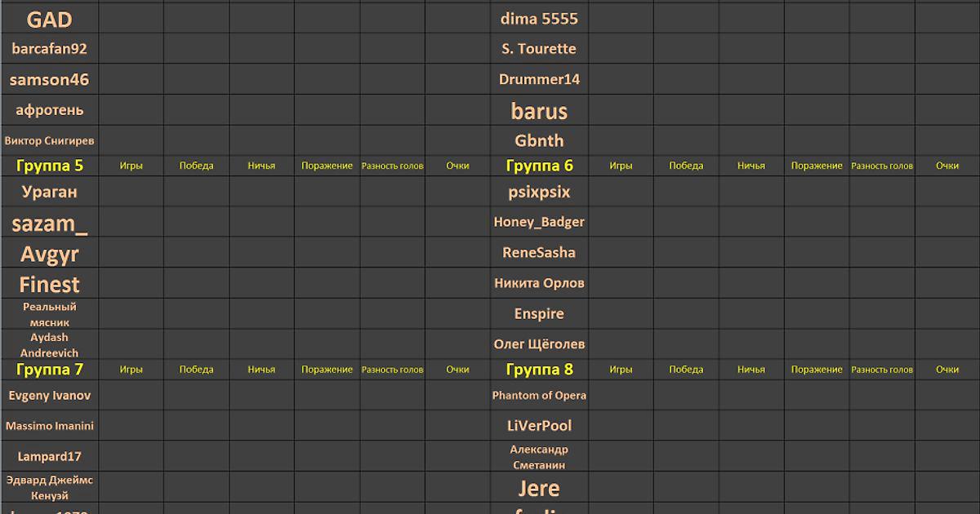
Task: Select the Avgyr name cell
Action: (x=49, y=253)
